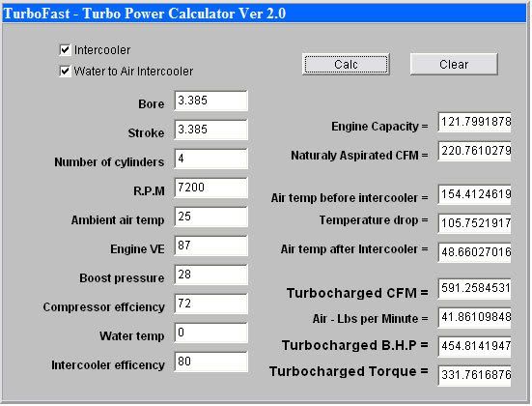532x406 pixels.
Task: Uncheck Water to Air Intercooler option
Action: point(65,71)
